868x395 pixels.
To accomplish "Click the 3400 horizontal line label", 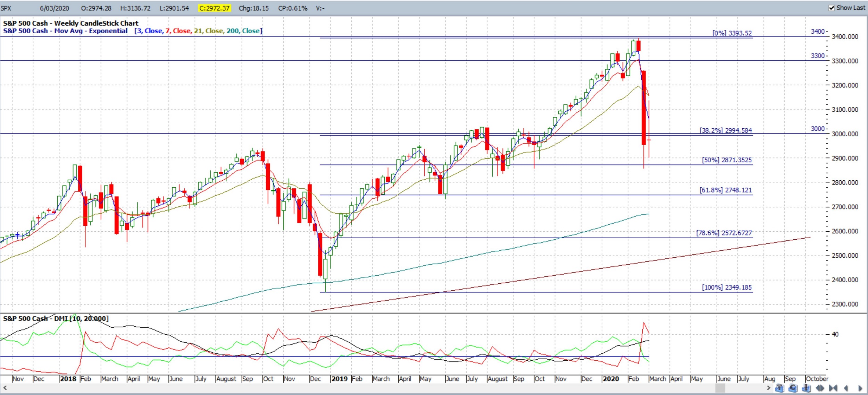I will [x=817, y=31].
